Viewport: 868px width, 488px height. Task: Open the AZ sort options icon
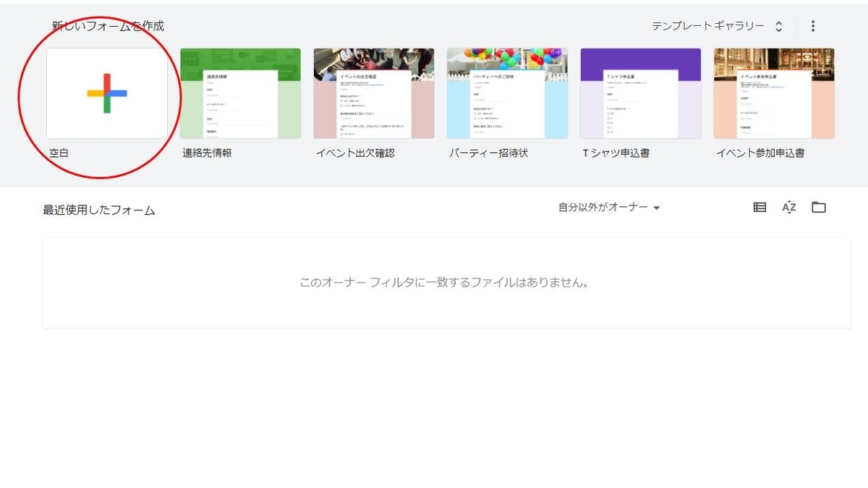pos(789,207)
